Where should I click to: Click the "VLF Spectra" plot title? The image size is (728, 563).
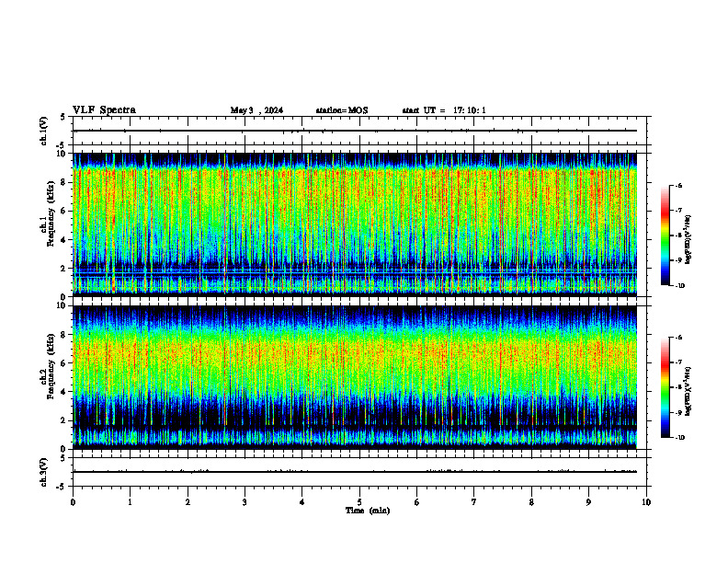coord(104,110)
